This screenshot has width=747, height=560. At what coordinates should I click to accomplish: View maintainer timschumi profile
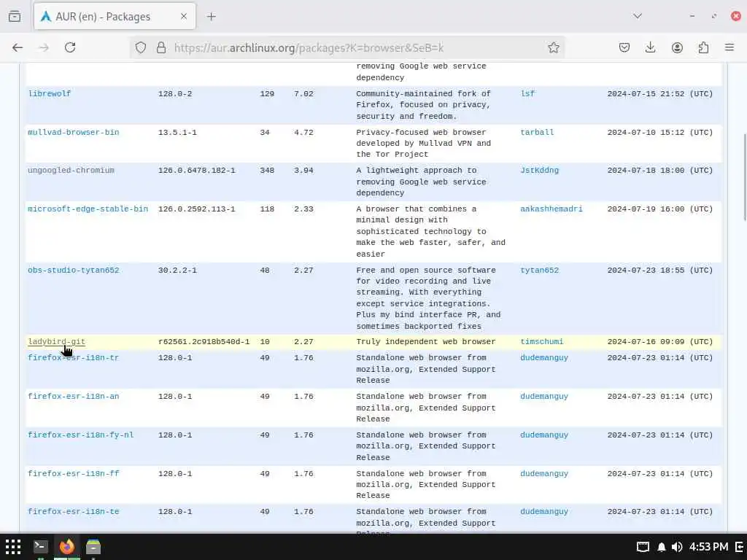(542, 342)
